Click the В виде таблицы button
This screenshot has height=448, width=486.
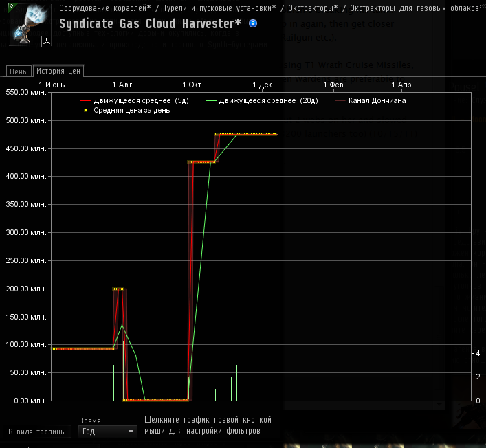37,432
